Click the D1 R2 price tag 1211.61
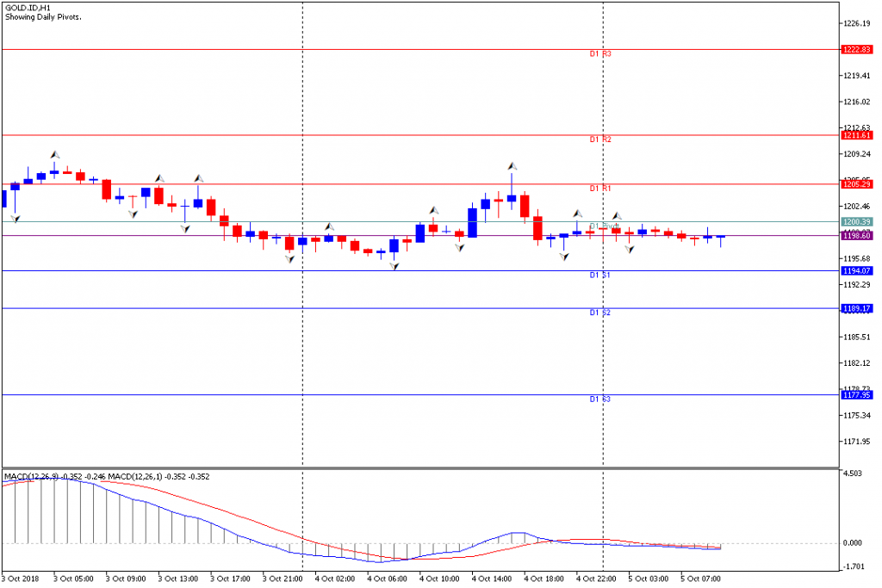882x588 pixels. [856, 135]
